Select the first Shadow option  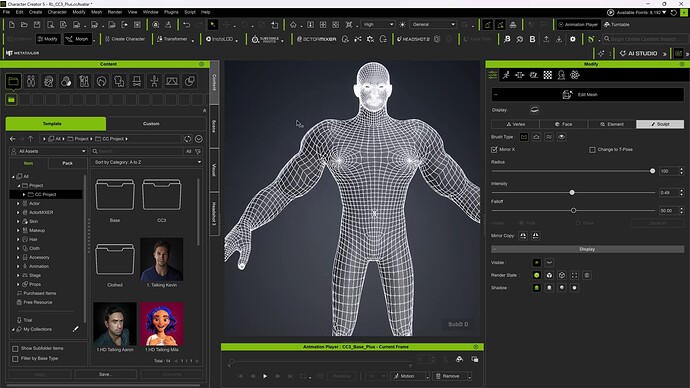pyautogui.click(x=536, y=288)
